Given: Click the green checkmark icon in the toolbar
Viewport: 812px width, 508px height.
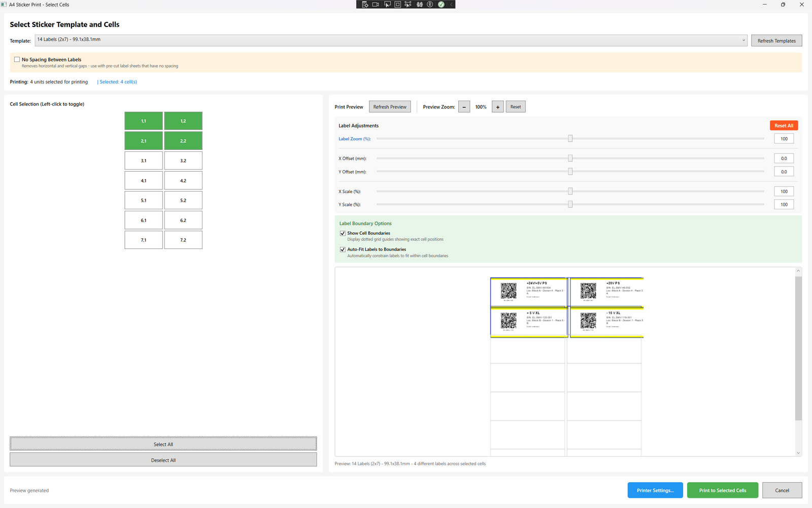Looking at the screenshot, I should 441,4.
